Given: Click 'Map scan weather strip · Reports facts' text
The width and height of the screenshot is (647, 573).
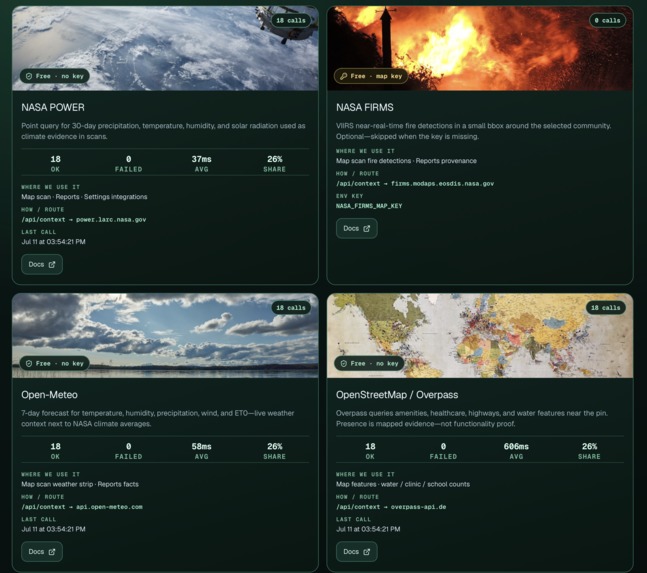Looking at the screenshot, I should pos(80,484).
